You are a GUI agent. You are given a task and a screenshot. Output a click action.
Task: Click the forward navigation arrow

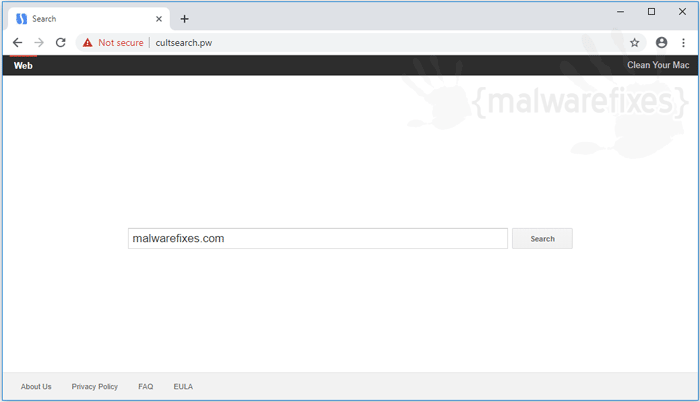[x=39, y=42]
